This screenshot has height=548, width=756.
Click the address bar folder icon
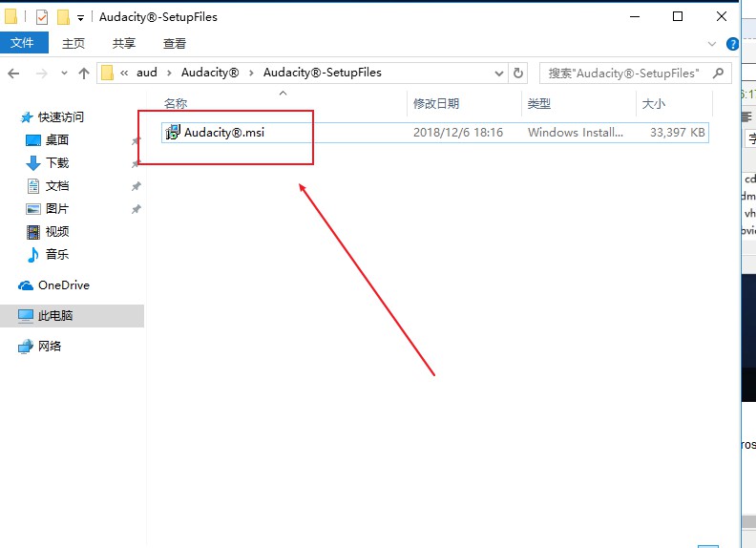tap(108, 73)
